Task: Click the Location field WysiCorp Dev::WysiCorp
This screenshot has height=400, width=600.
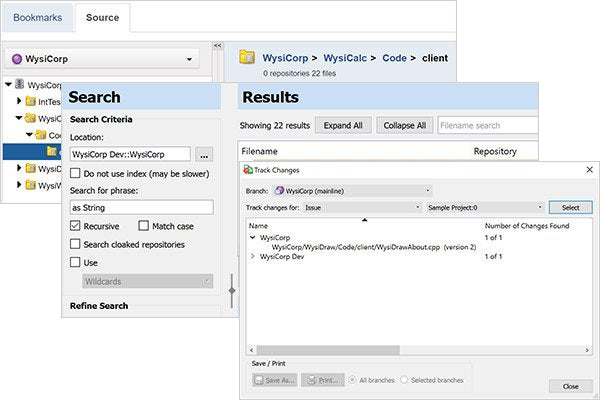Action: [x=130, y=154]
